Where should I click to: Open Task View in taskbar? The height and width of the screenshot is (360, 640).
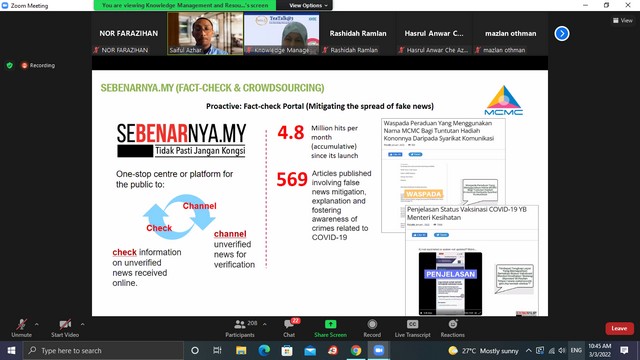pos(217,351)
